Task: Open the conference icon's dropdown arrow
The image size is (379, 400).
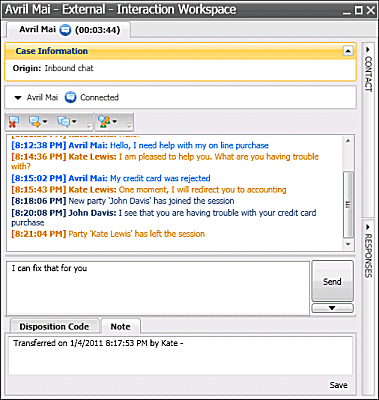Action: 74,122
